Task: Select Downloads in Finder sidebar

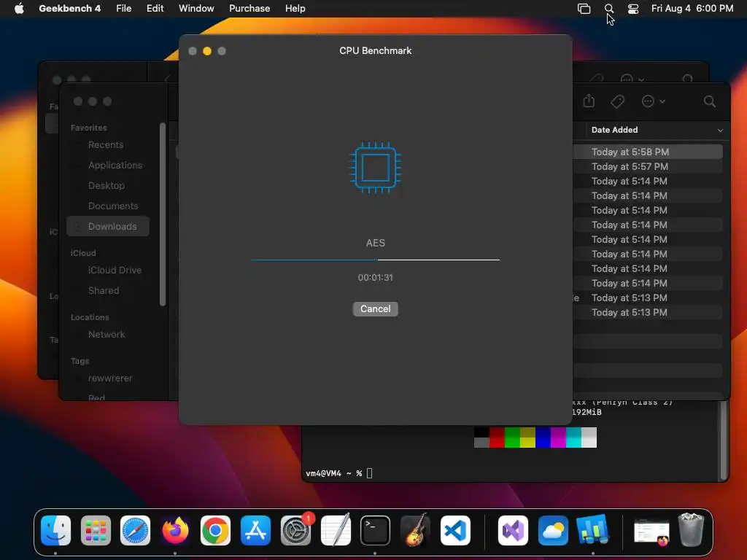Action: [x=108, y=226]
